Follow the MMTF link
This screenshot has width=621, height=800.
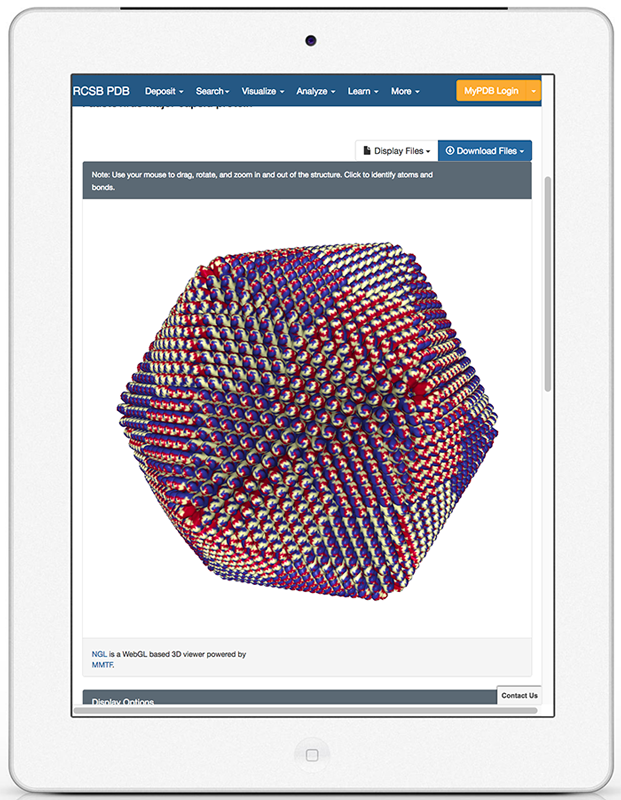103,665
